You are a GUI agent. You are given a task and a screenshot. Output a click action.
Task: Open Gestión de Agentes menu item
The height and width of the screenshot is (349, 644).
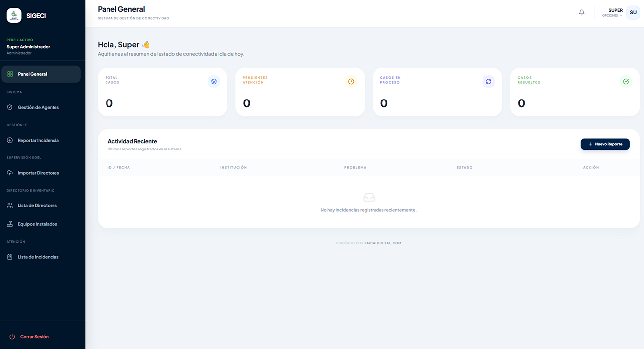click(38, 107)
